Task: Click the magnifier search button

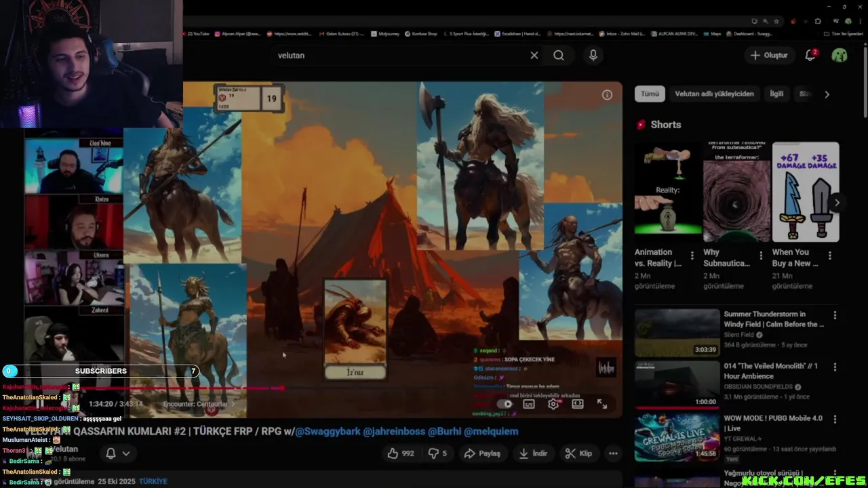Action: coord(559,56)
